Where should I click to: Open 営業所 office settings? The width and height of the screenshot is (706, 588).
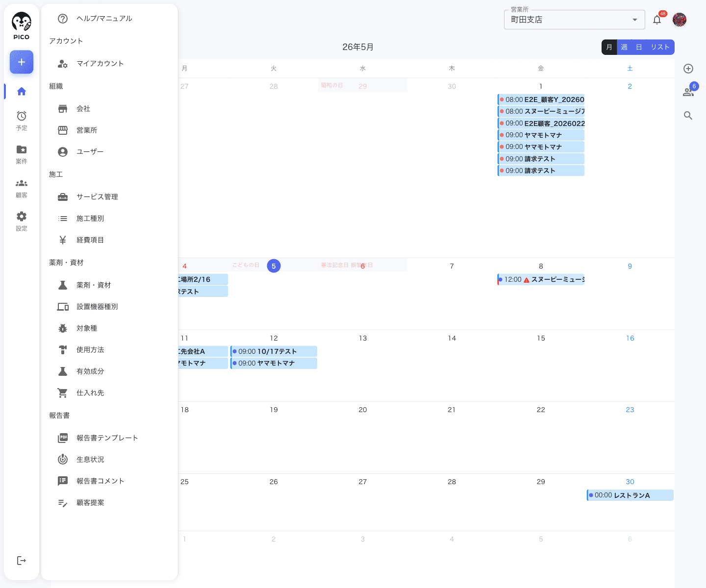click(109, 130)
